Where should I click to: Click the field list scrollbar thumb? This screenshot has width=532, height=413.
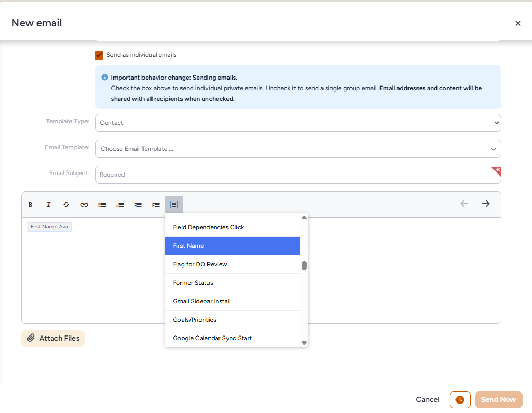click(305, 265)
